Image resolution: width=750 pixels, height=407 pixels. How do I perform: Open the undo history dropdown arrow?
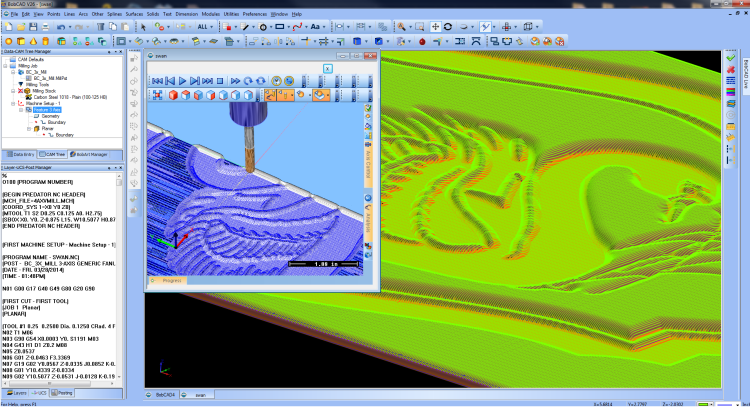(69, 27)
